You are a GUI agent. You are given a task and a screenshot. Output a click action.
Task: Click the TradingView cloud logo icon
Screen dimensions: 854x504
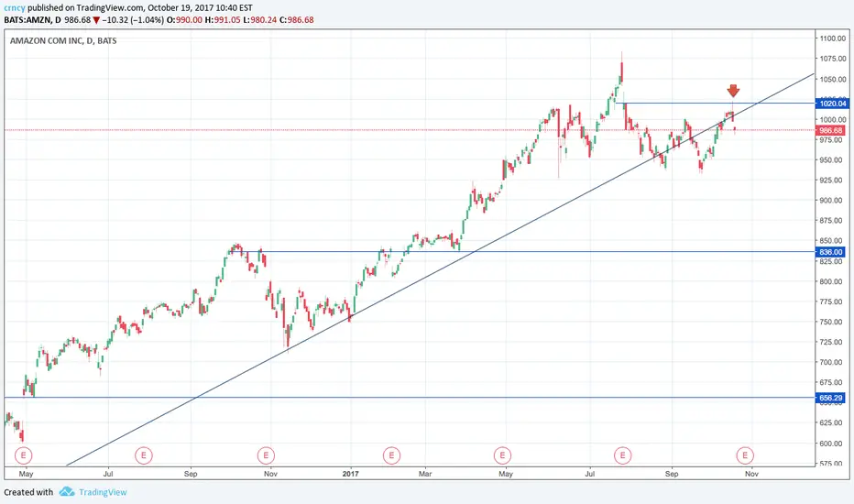(67, 492)
